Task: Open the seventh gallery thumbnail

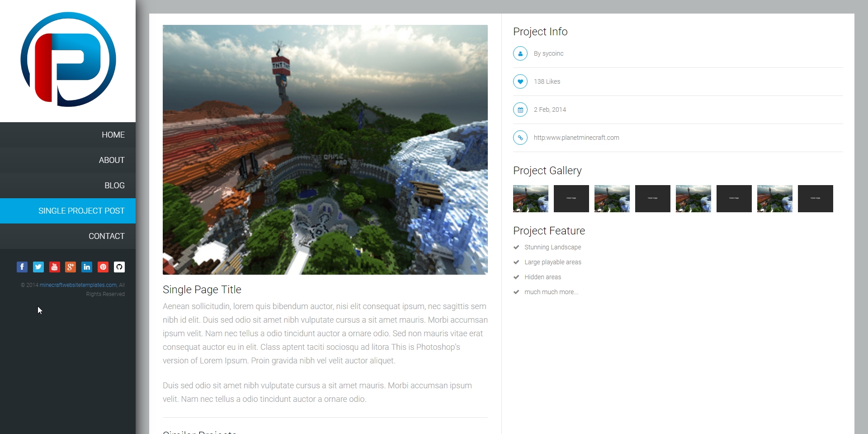Action: (775, 199)
